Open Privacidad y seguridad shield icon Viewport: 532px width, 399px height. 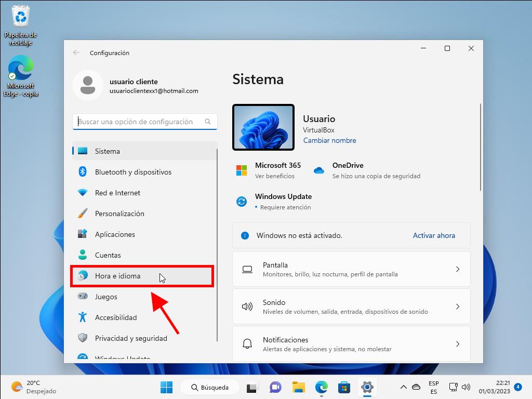click(82, 338)
